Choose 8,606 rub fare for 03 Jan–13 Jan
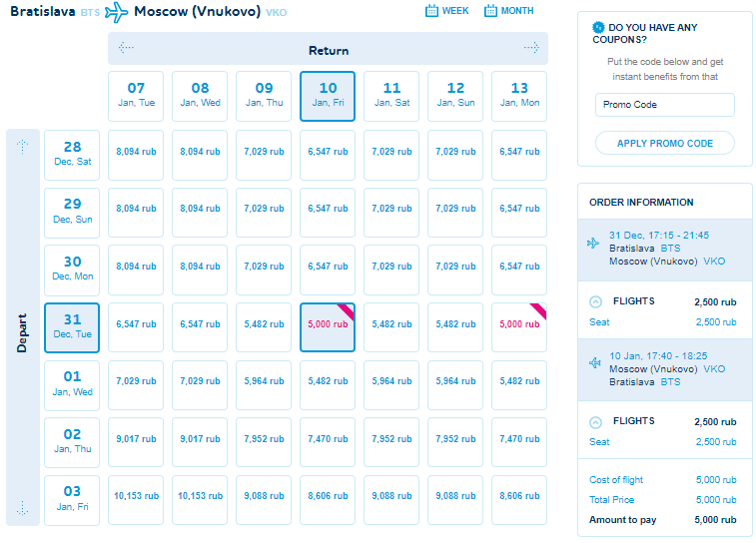The width and height of the screenshot is (756, 543). click(519, 500)
